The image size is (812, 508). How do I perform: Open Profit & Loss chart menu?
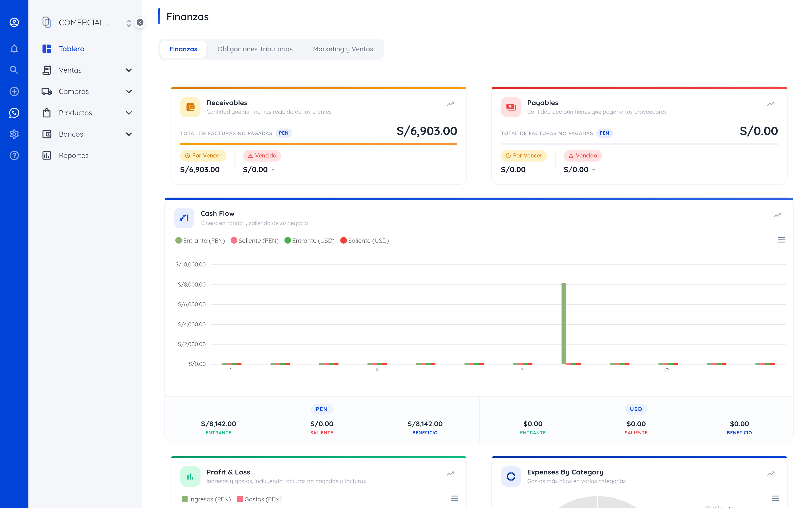click(x=455, y=499)
